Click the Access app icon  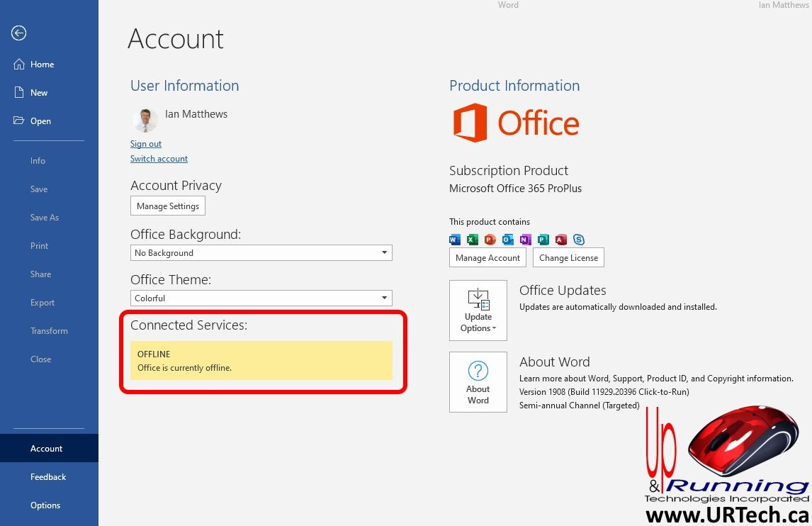(561, 240)
